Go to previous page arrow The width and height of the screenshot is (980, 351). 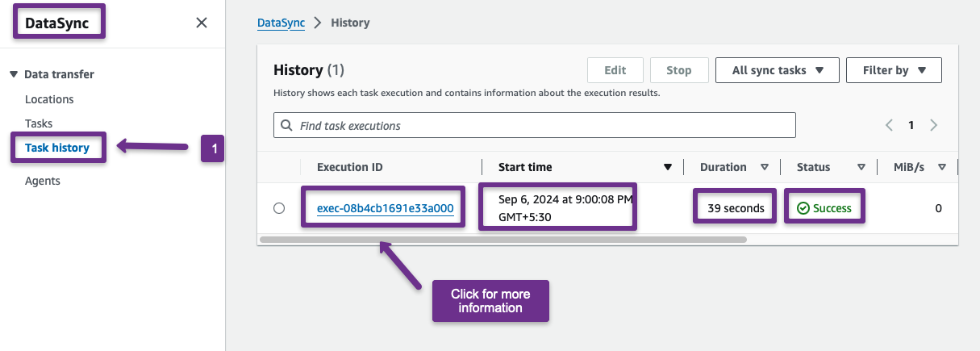889,125
